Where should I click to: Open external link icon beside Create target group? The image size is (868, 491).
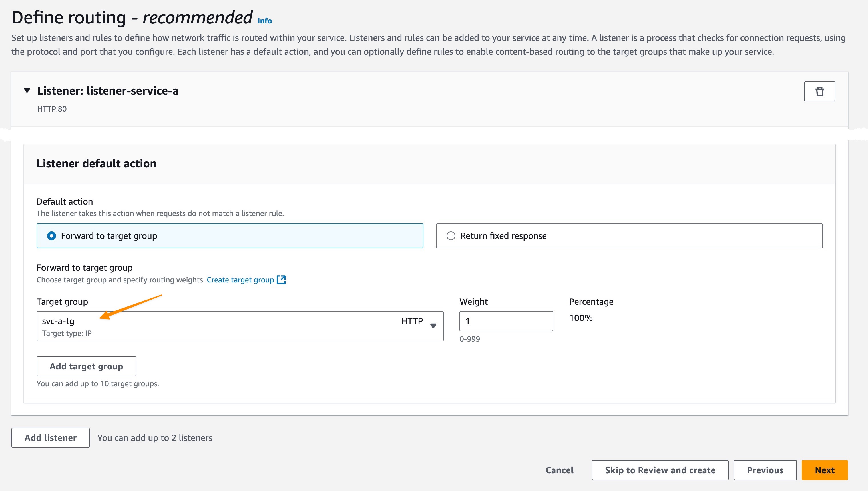tap(281, 280)
